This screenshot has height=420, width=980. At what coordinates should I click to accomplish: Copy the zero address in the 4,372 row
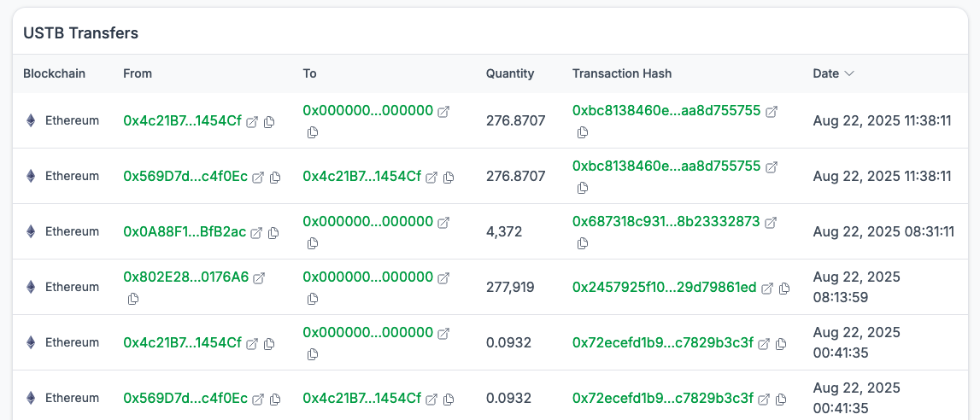[313, 243]
